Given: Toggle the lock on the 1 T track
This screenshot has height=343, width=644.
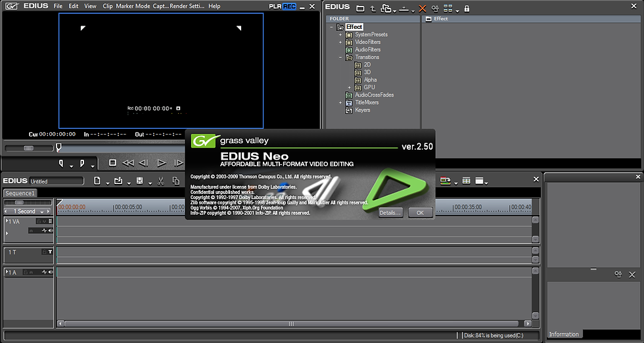Looking at the screenshot, I should tap(45, 252).
